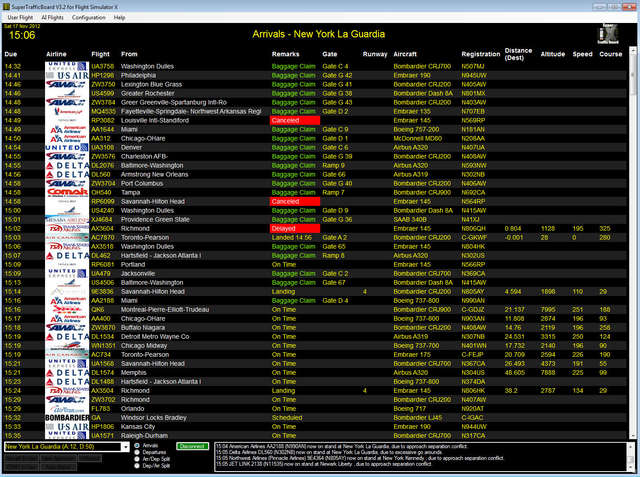This screenshot has height=477, width=640.
Task: Click the airline logo for flight QK6
Action: pos(67,309)
